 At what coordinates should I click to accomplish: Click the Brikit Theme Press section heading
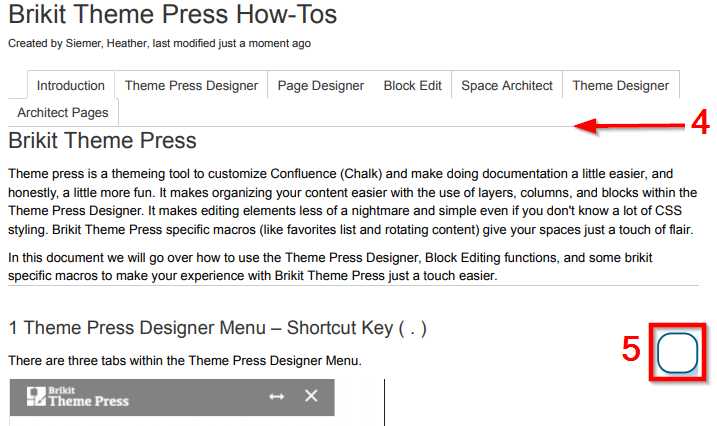102,140
